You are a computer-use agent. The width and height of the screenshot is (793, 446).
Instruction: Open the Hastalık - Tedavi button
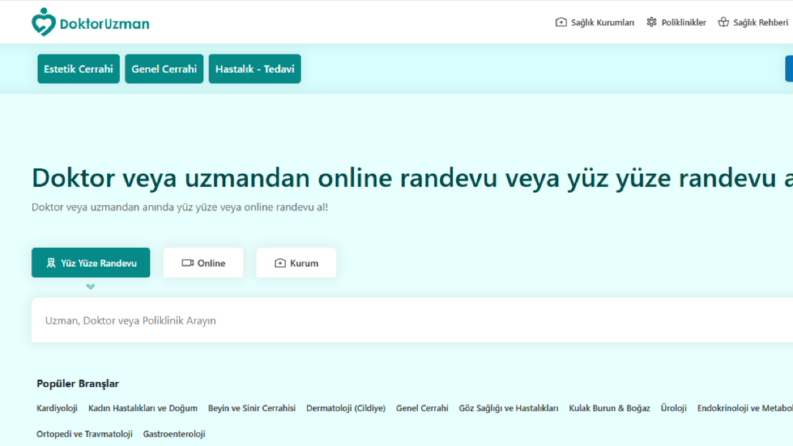pos(254,69)
